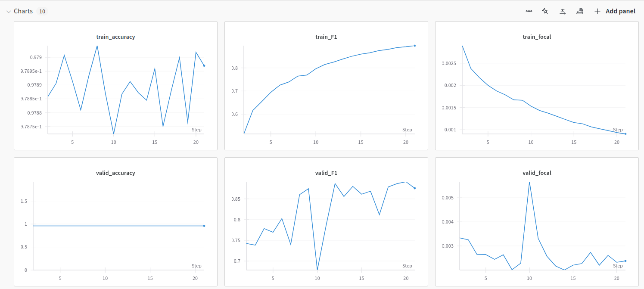Click the peak spike in valid_focal chart
This screenshot has width=644, height=289.
529,183
